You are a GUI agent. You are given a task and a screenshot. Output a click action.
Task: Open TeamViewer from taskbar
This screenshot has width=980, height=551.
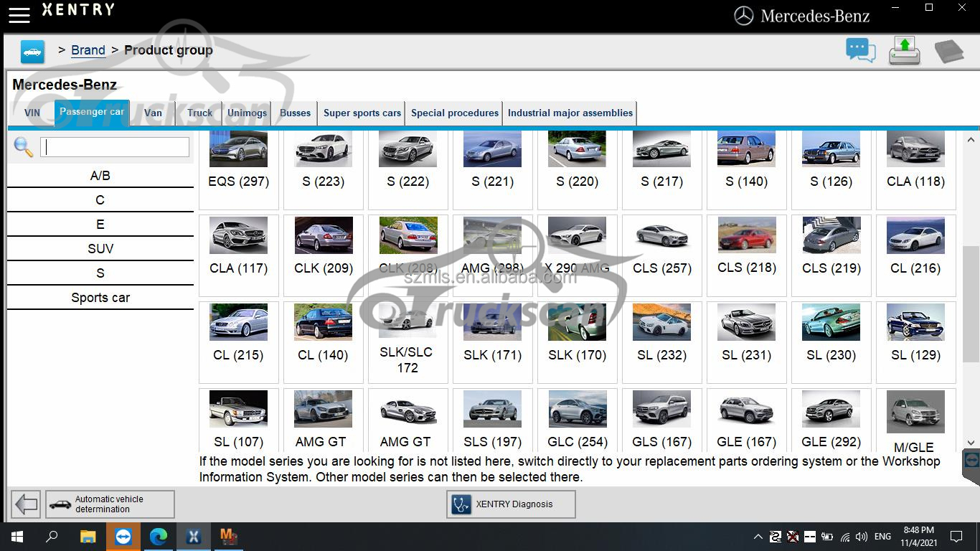coord(123,537)
